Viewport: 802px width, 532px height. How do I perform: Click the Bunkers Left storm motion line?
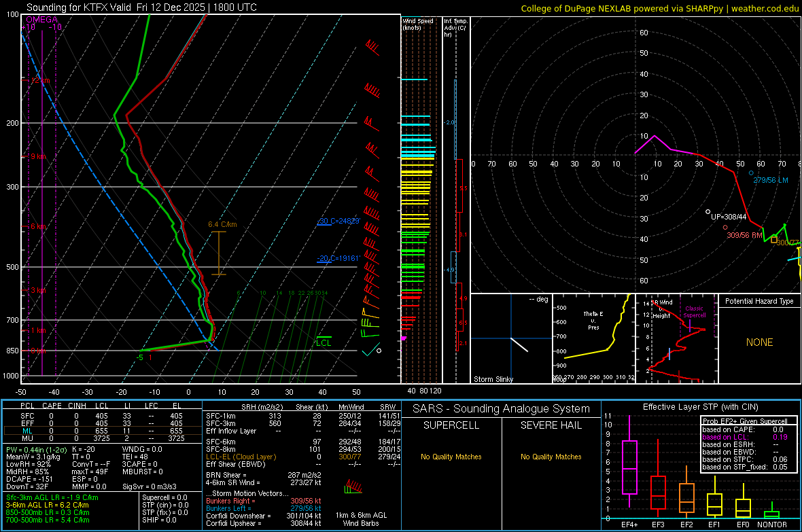264,508
